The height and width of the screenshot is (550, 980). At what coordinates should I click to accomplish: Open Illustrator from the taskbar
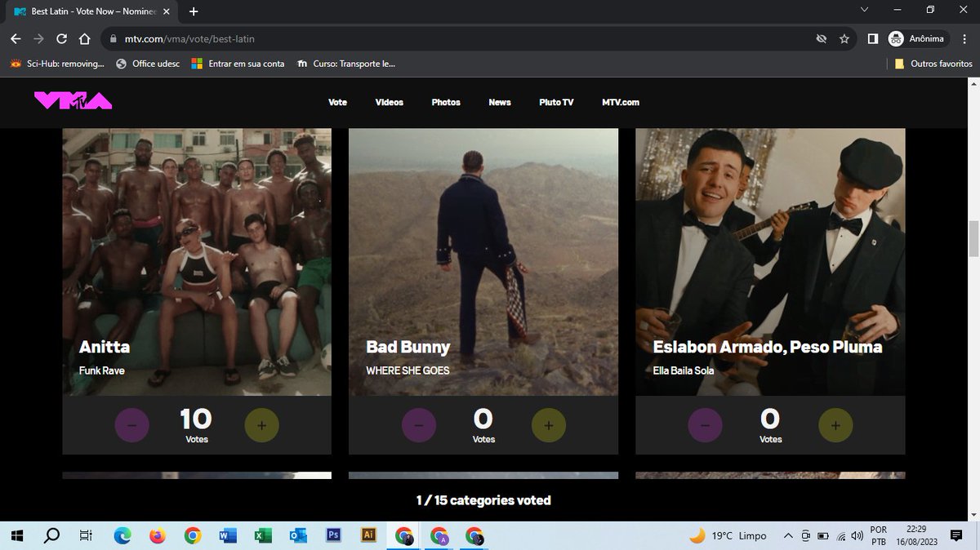tap(368, 536)
